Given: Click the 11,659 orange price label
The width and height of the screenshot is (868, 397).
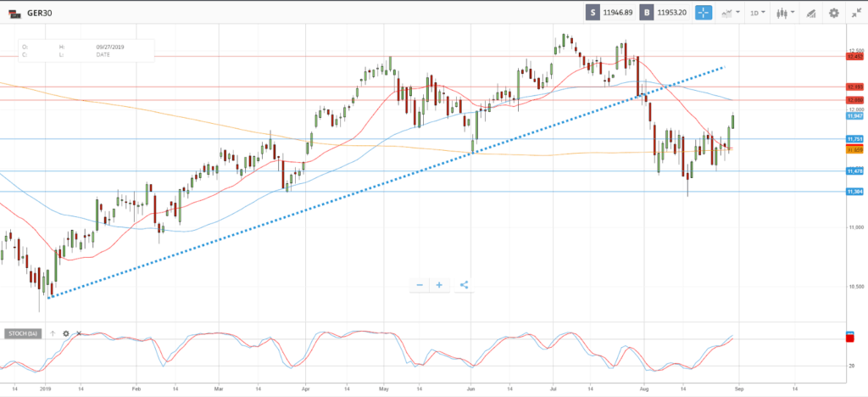Looking at the screenshot, I should (x=855, y=149).
